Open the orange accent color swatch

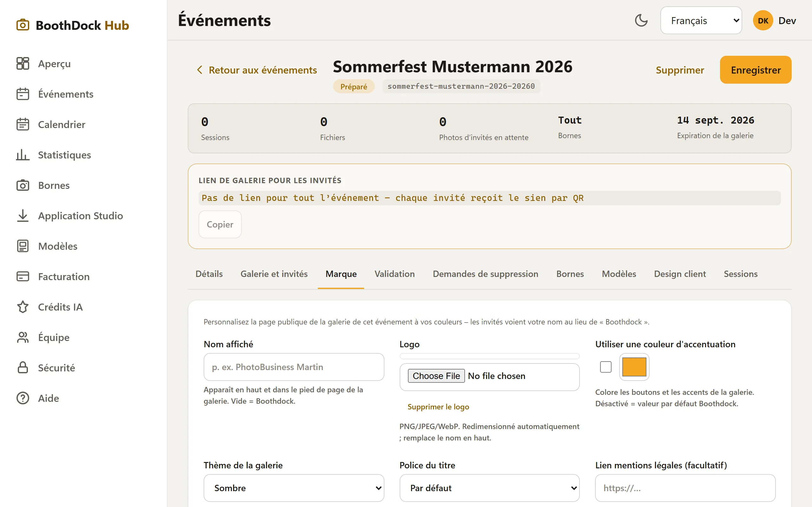(x=634, y=367)
